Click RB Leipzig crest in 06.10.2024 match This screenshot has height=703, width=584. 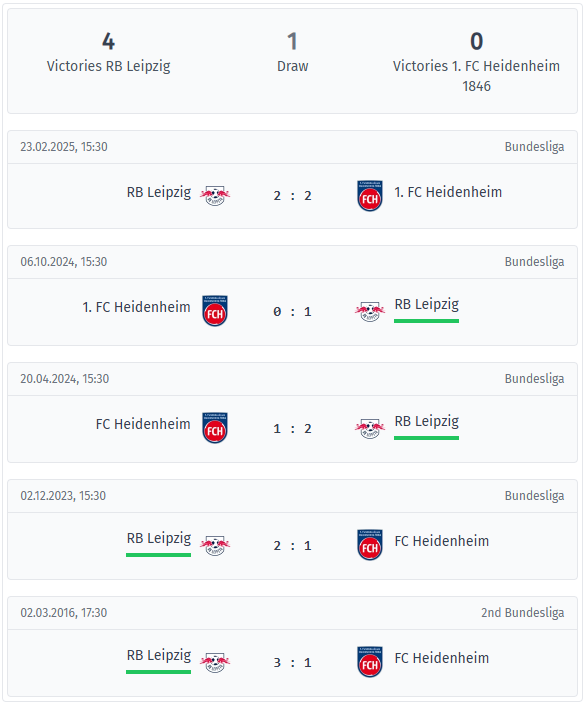click(370, 311)
